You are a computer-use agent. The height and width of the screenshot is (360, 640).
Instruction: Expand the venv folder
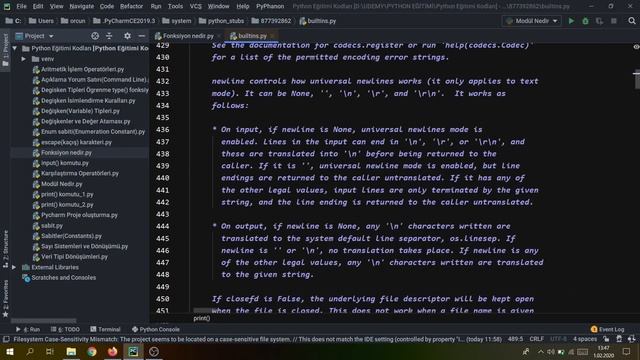24,59
